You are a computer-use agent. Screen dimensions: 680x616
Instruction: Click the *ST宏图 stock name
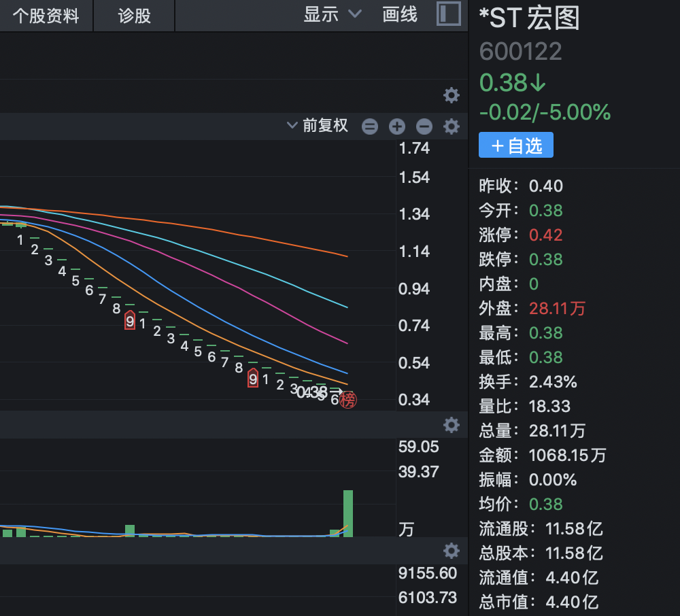point(530,18)
